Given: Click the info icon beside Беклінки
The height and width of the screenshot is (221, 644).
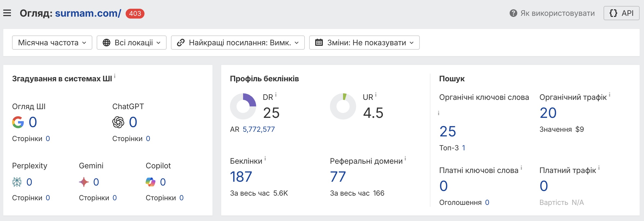Looking at the screenshot, I should pos(265,159).
